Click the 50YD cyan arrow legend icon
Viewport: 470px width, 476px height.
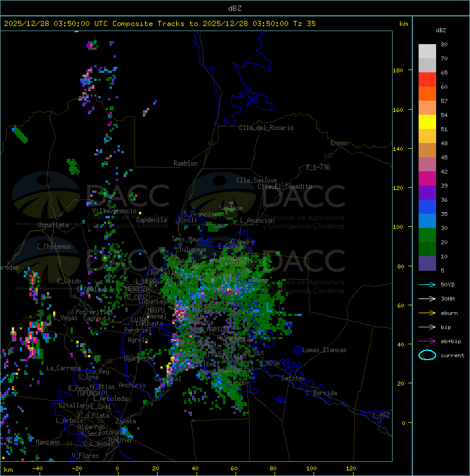pyautogui.click(x=427, y=284)
